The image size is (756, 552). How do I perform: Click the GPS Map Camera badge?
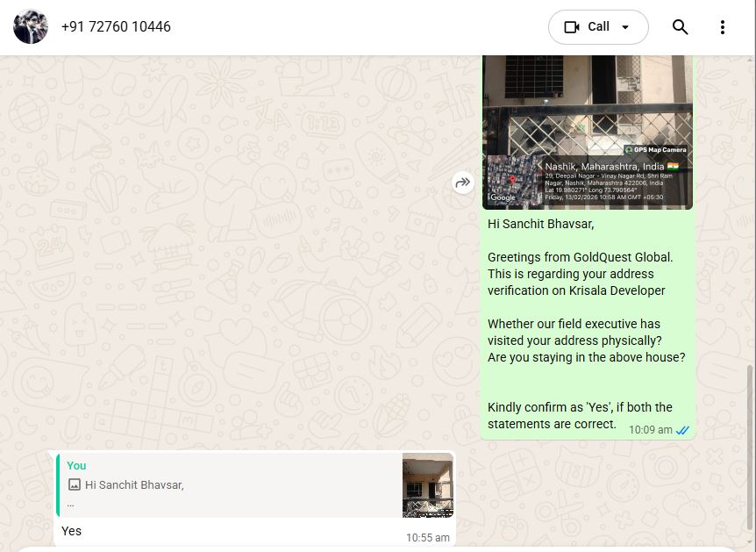[655, 150]
